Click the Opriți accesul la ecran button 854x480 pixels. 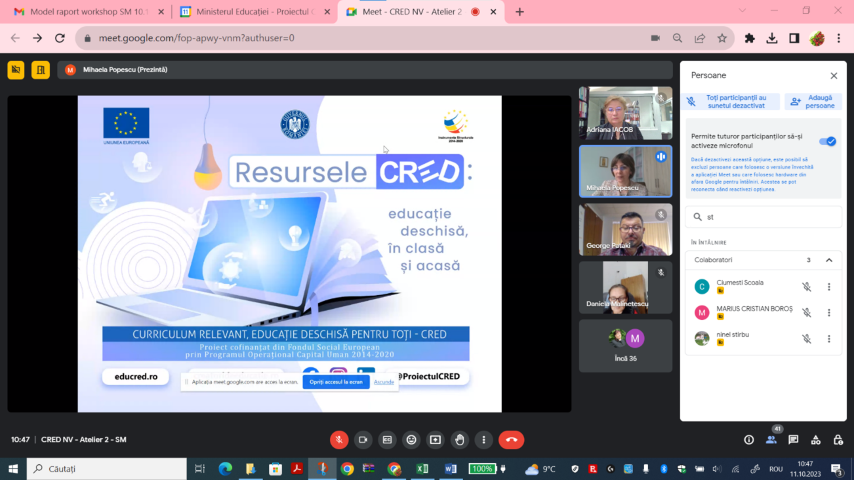pos(336,382)
